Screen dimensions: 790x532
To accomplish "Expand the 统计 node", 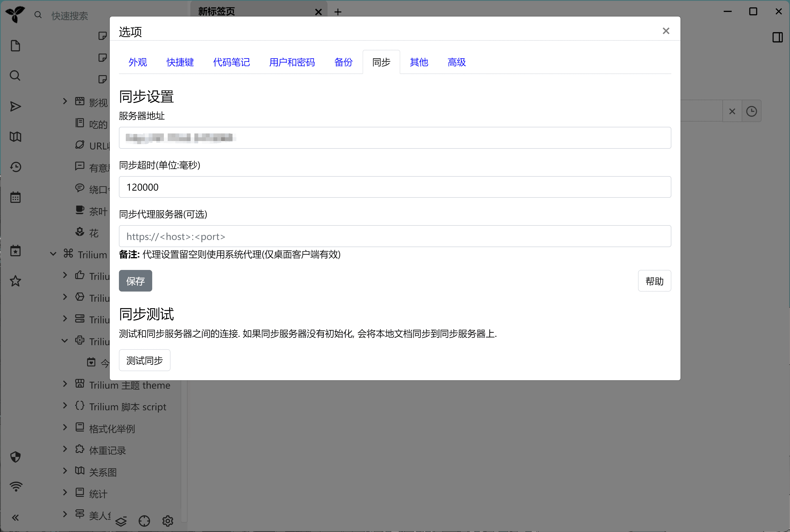I will point(65,492).
